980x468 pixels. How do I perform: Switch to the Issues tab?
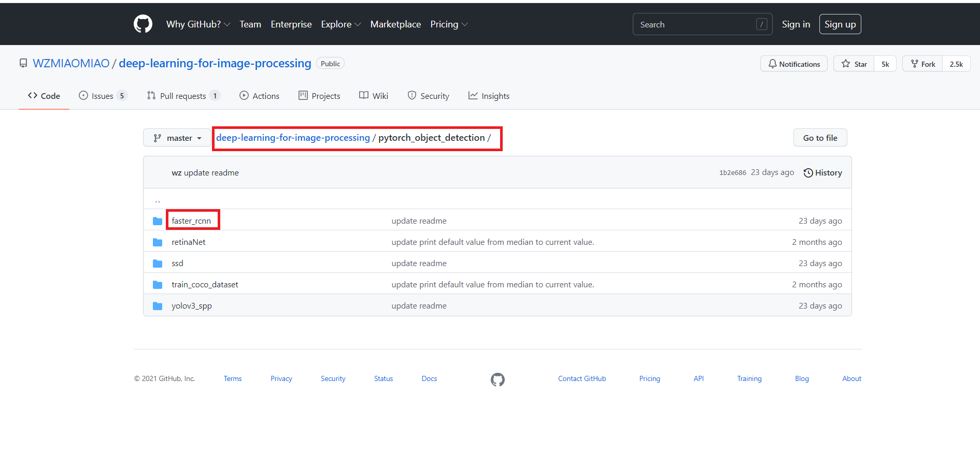103,96
